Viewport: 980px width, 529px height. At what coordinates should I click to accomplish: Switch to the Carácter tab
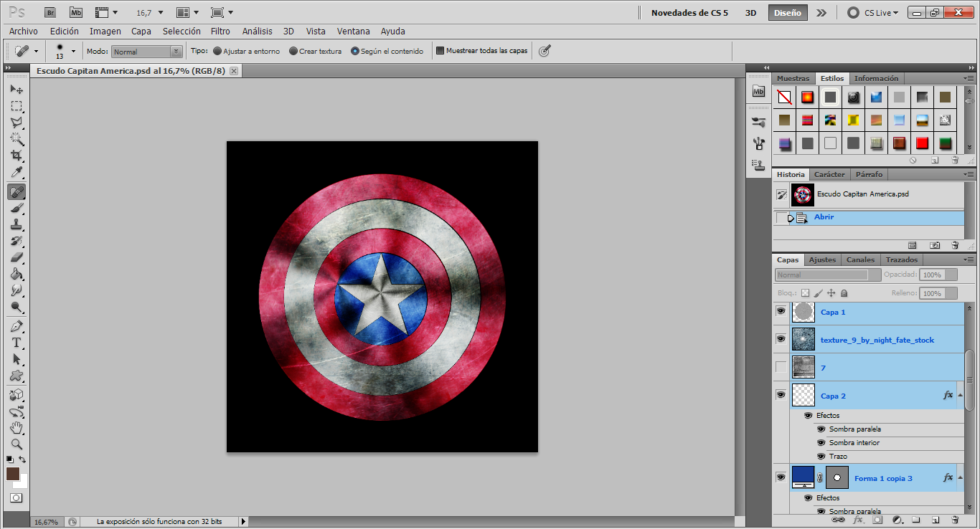coord(829,174)
